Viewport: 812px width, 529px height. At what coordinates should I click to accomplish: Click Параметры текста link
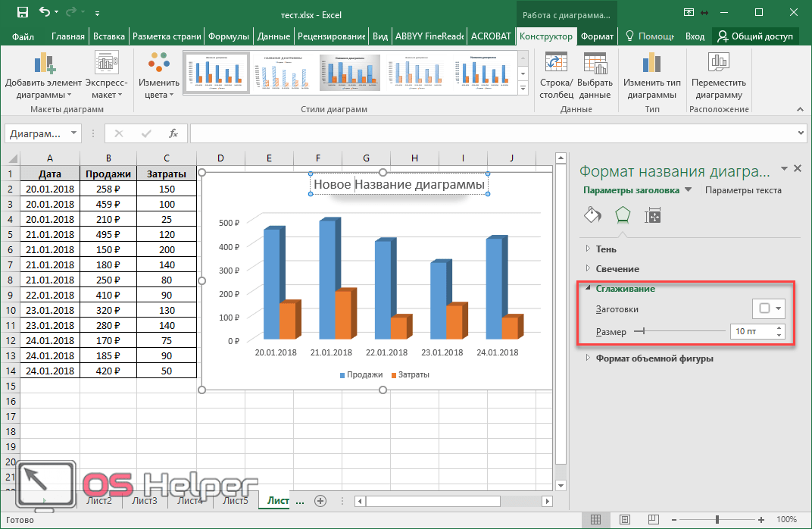click(742, 190)
